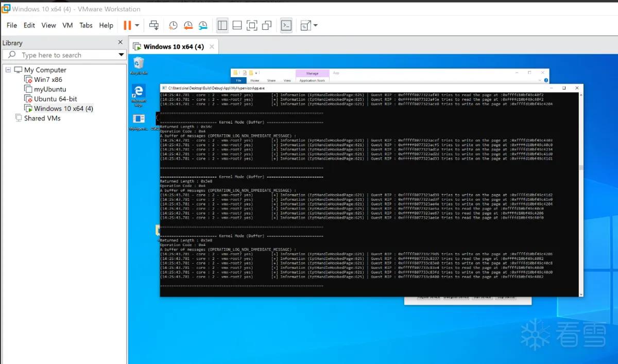The height and width of the screenshot is (364, 618).
Task: Take a snapshot of the VM
Action: [173, 25]
